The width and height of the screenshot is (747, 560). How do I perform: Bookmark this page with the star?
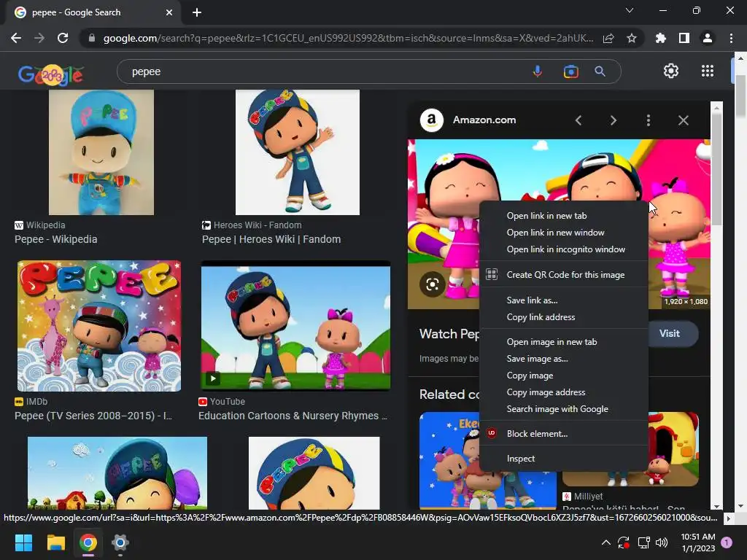pyautogui.click(x=632, y=38)
